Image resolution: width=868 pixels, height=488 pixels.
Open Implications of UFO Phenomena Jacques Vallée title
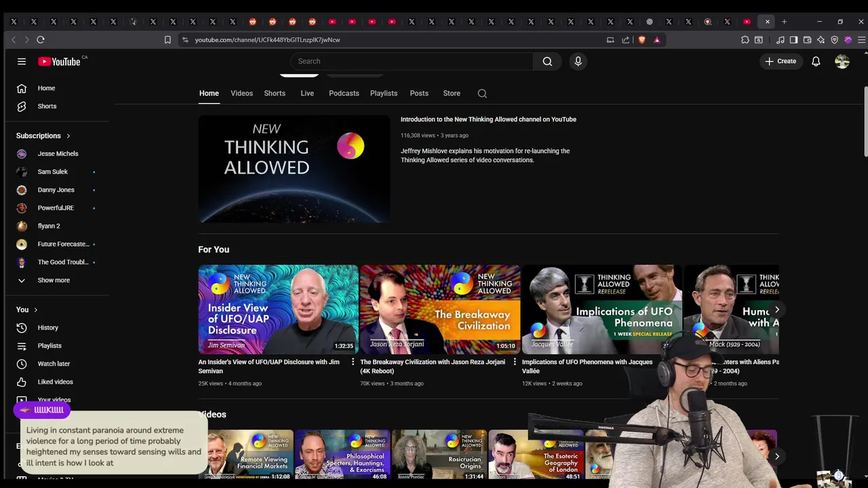click(x=587, y=366)
